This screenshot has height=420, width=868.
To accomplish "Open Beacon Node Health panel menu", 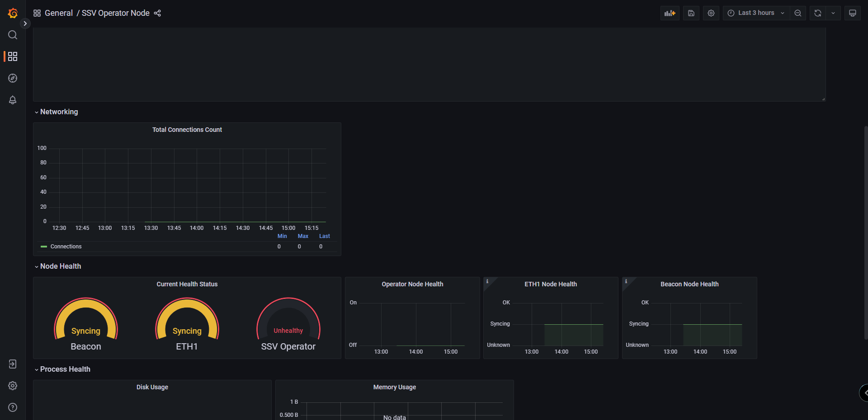I will (x=689, y=284).
